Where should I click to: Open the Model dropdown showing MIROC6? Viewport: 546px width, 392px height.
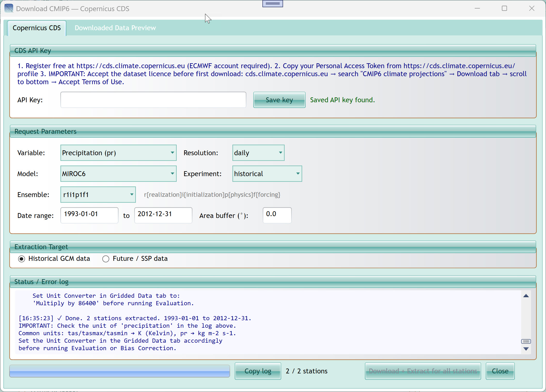click(119, 174)
